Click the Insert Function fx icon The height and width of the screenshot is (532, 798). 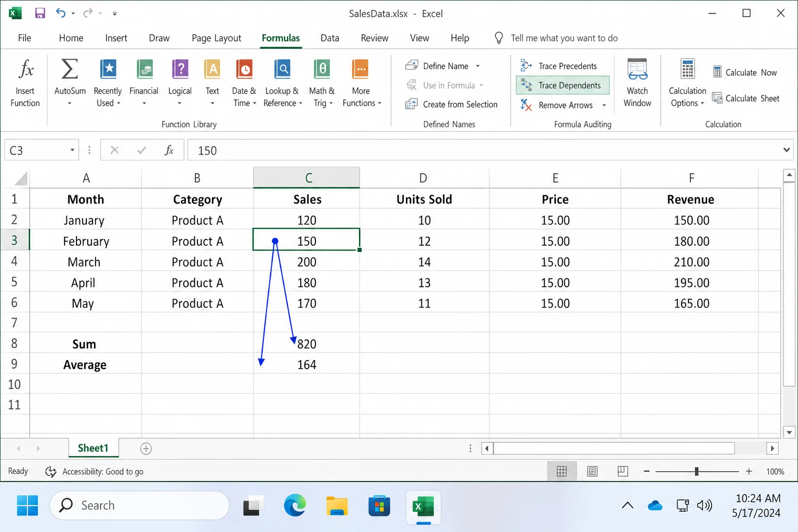(x=25, y=69)
